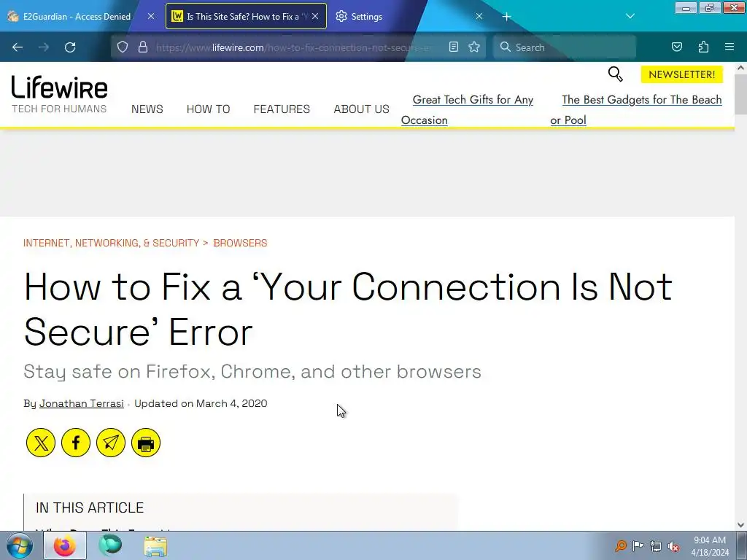The image size is (747, 560).
Task: Click the scrollbar down arrow
Action: (x=741, y=525)
